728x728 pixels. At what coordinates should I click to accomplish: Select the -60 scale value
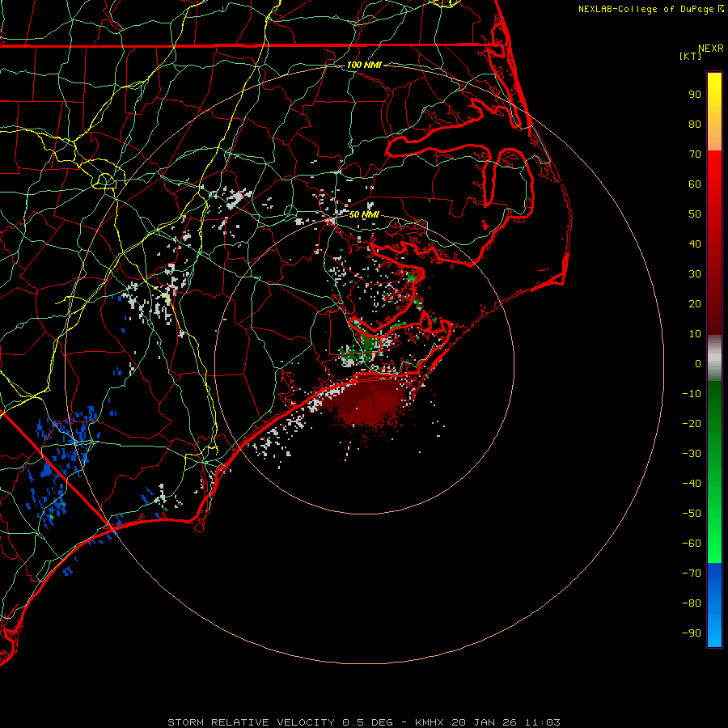pyautogui.click(x=692, y=544)
